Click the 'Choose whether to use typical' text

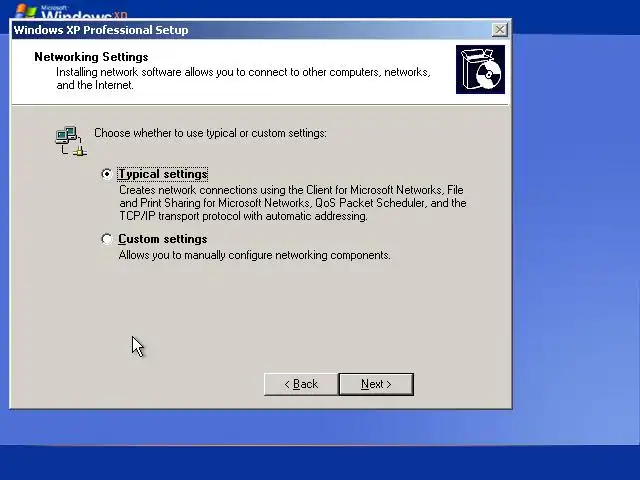(x=210, y=133)
